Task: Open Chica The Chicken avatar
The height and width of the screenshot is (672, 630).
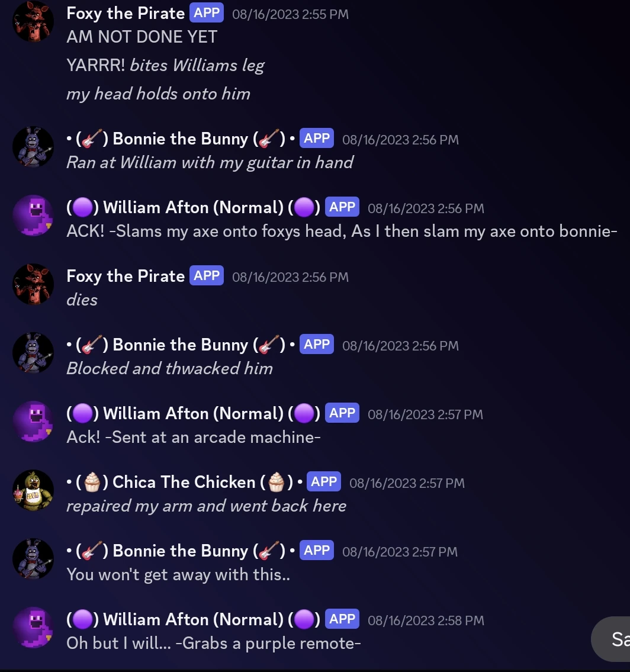Action: click(33, 490)
